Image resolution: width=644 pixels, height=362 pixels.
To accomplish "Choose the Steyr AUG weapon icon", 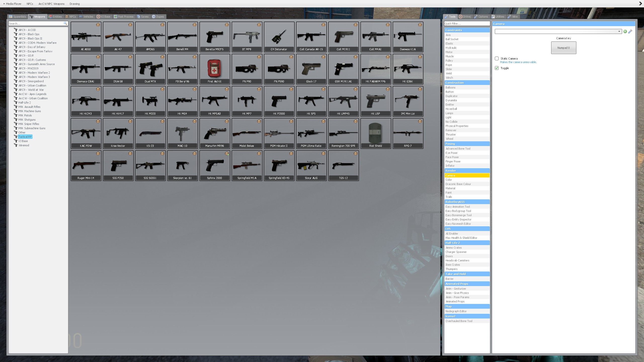I will tap(311, 165).
